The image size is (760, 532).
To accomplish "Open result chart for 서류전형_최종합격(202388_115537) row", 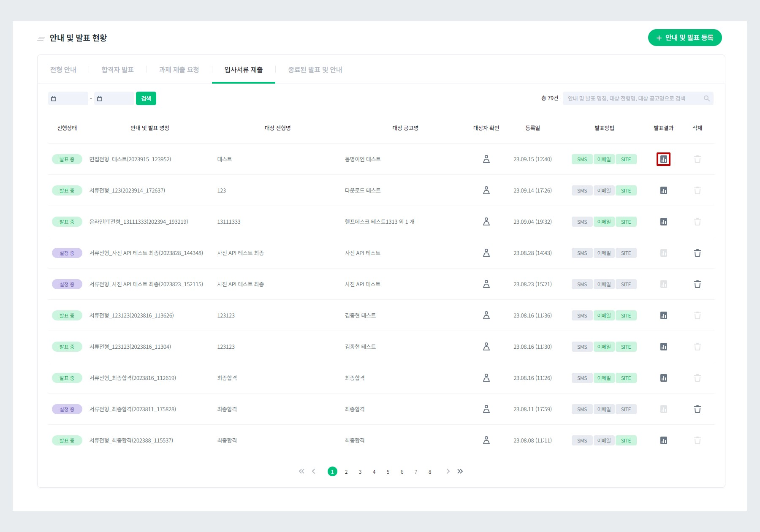I will [x=663, y=440].
